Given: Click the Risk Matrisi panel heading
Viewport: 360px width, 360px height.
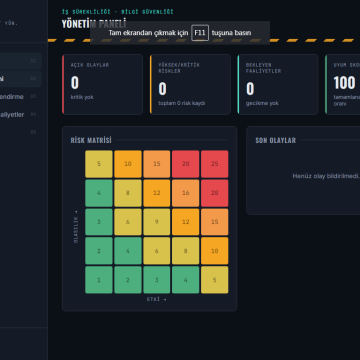Looking at the screenshot, I should (91, 140).
